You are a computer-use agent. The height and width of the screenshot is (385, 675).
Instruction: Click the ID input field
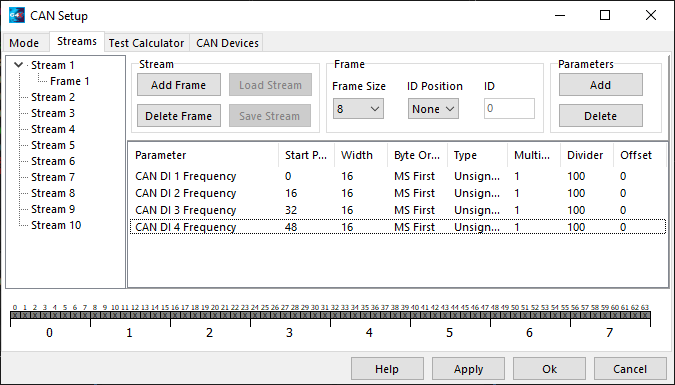[509, 109]
